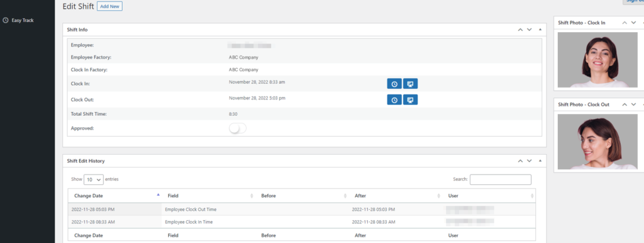The width and height of the screenshot is (644, 243).
Task: Collapse the Shift Info panel
Action: [x=540, y=30]
